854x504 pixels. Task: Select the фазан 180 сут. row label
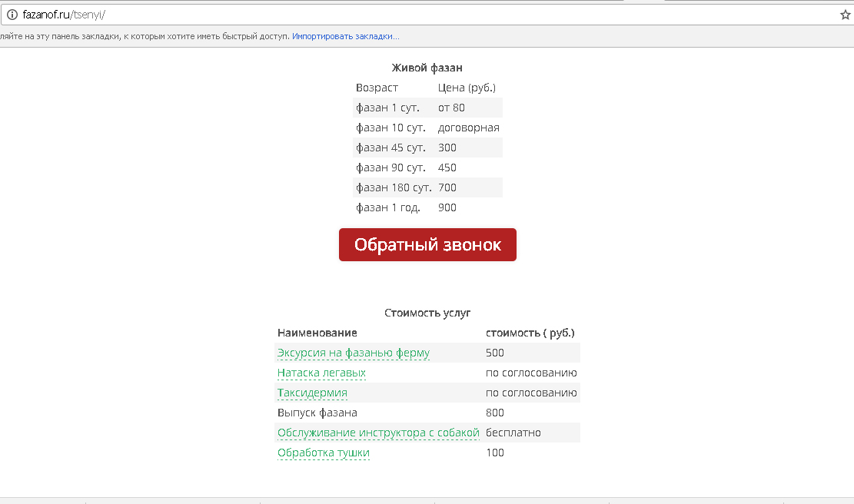click(393, 187)
